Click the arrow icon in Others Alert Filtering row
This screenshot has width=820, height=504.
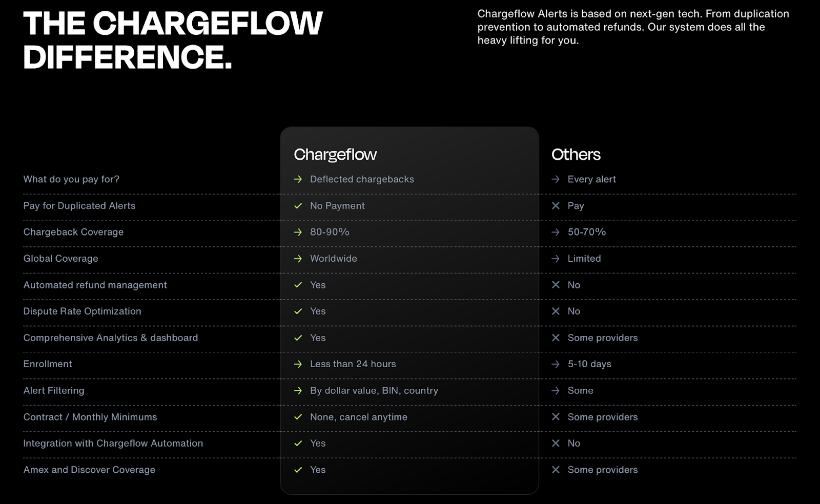click(x=556, y=391)
